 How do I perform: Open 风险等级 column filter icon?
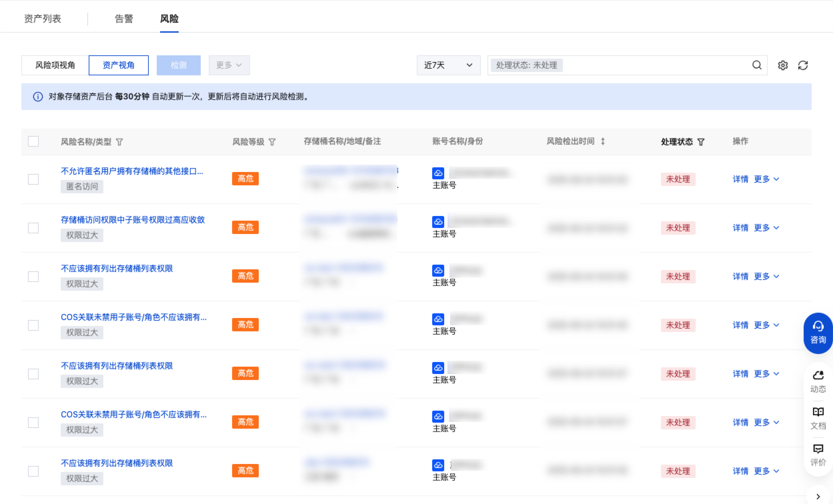pyautogui.click(x=272, y=142)
